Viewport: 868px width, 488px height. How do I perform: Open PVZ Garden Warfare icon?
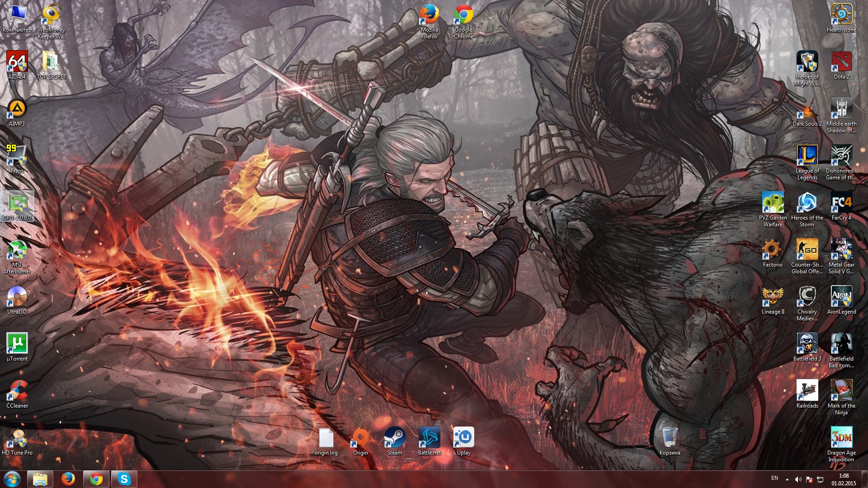click(773, 210)
